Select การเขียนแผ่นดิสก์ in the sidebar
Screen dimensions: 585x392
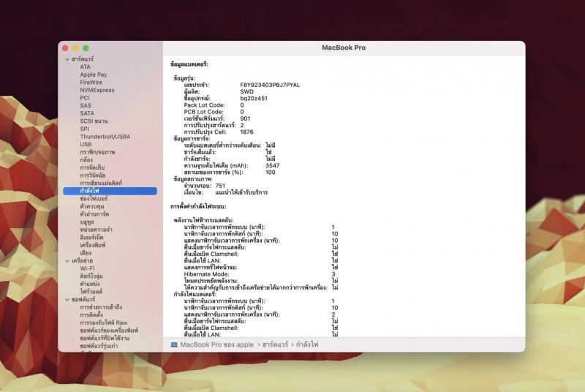[x=101, y=183]
